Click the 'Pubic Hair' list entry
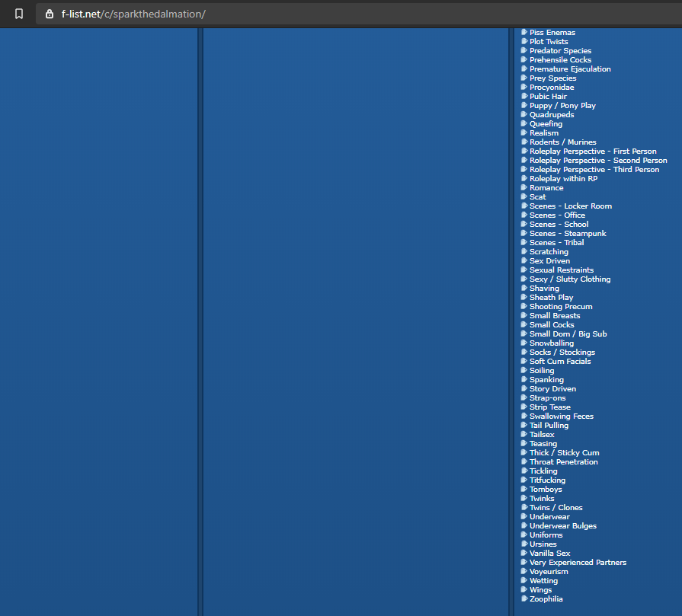Image resolution: width=682 pixels, height=616 pixels. [548, 97]
